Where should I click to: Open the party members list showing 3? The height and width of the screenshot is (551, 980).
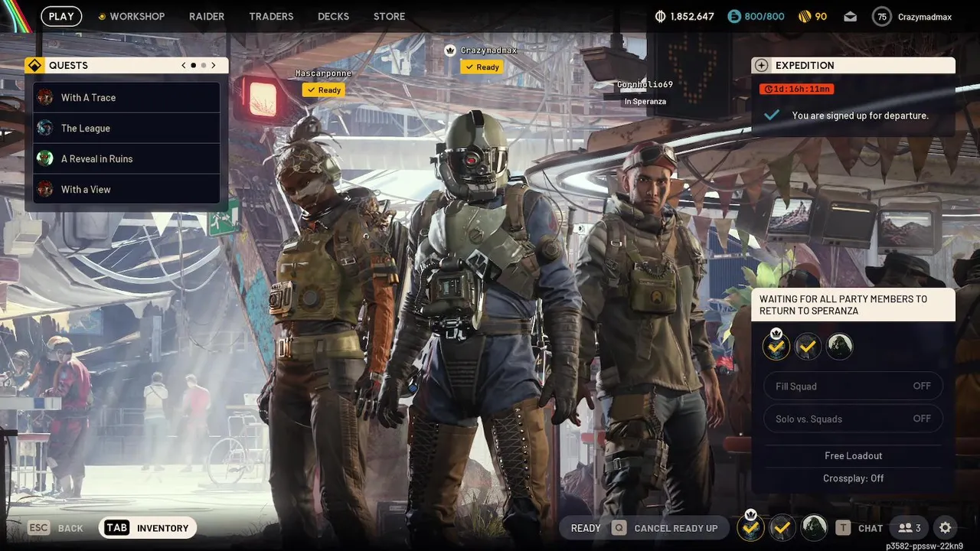tap(910, 528)
